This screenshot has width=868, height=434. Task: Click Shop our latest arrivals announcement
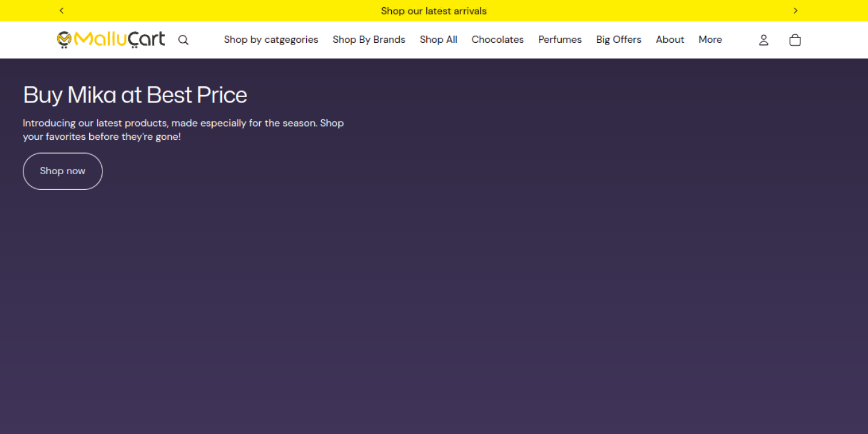click(434, 11)
